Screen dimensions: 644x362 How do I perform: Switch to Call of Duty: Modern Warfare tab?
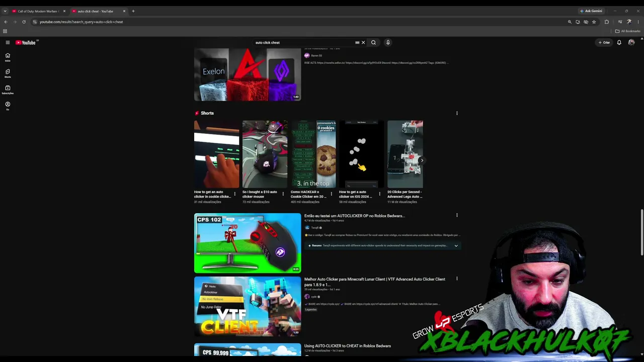coord(38,11)
